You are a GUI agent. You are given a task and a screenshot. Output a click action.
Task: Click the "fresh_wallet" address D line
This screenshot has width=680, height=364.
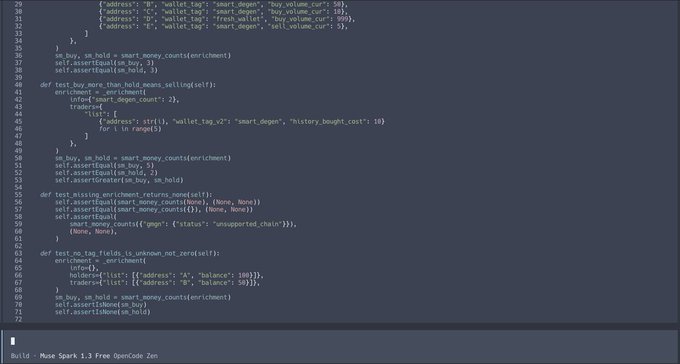(x=227, y=19)
